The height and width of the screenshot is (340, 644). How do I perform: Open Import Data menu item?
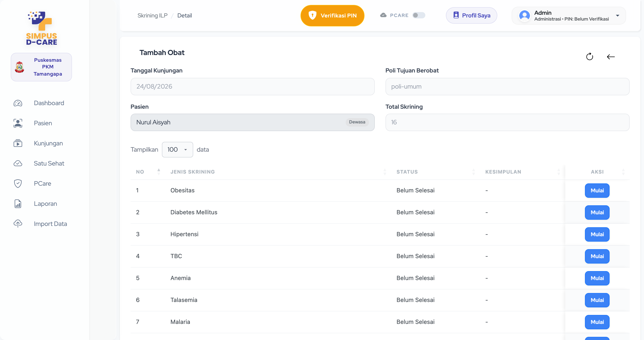pyautogui.click(x=51, y=224)
